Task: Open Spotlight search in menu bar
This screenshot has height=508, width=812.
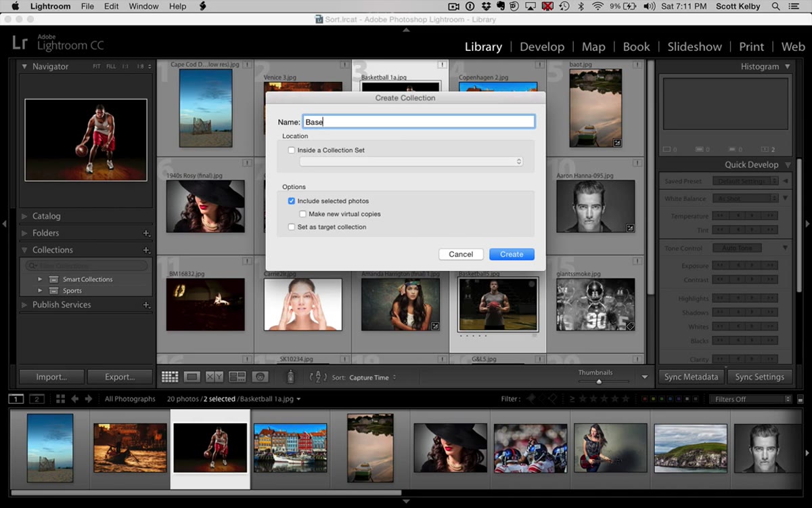Action: pos(775,6)
